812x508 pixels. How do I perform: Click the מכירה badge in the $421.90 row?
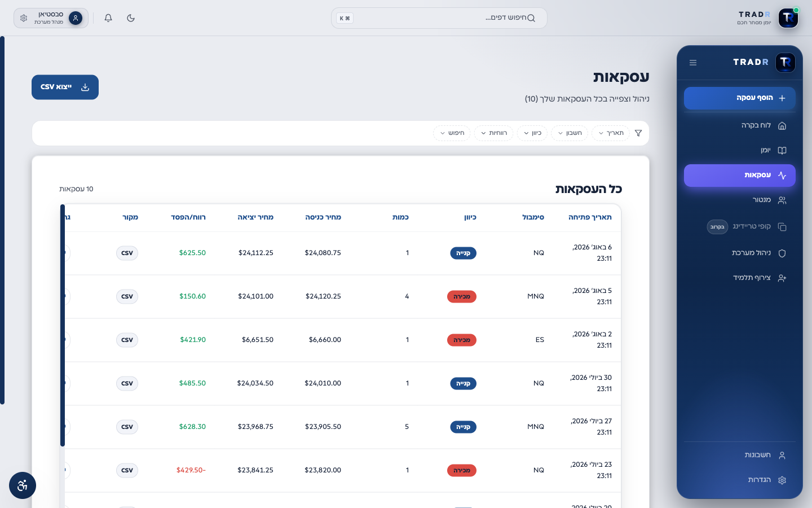click(462, 340)
